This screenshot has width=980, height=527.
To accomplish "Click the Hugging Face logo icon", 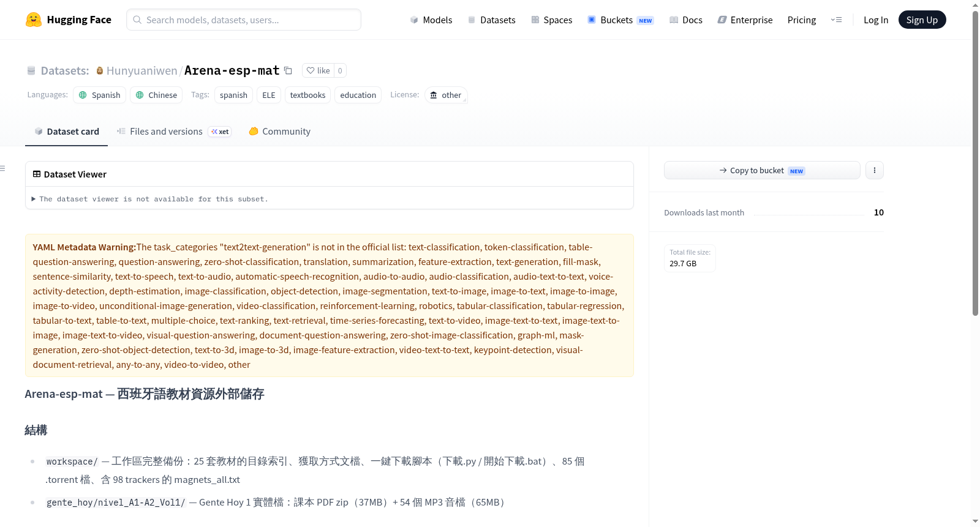I will 34,20.
